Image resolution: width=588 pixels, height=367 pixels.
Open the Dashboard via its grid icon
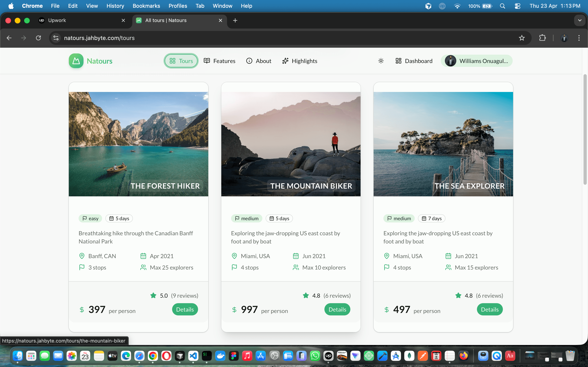click(399, 61)
